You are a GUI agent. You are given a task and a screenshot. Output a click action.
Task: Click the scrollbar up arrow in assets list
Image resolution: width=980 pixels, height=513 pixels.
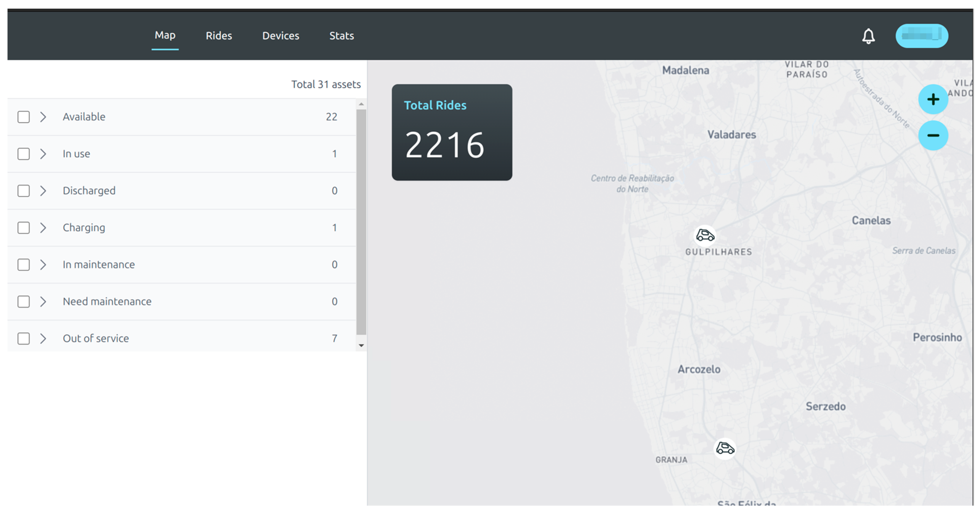click(361, 104)
